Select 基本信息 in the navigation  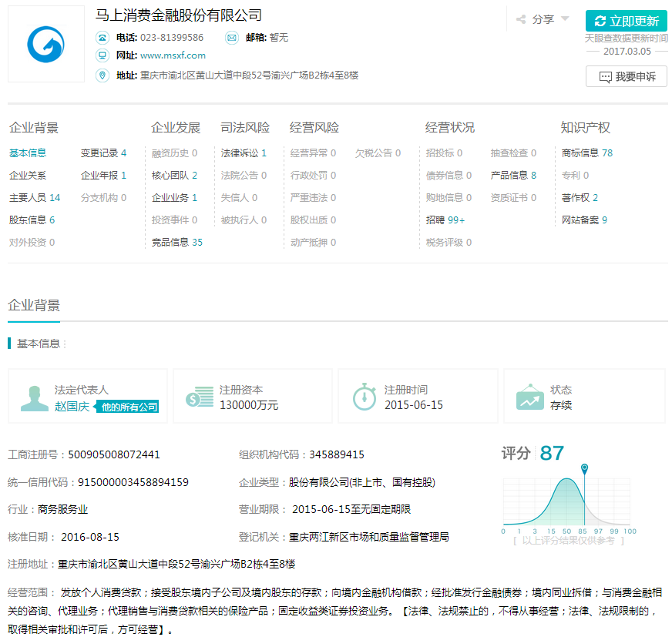tap(28, 153)
